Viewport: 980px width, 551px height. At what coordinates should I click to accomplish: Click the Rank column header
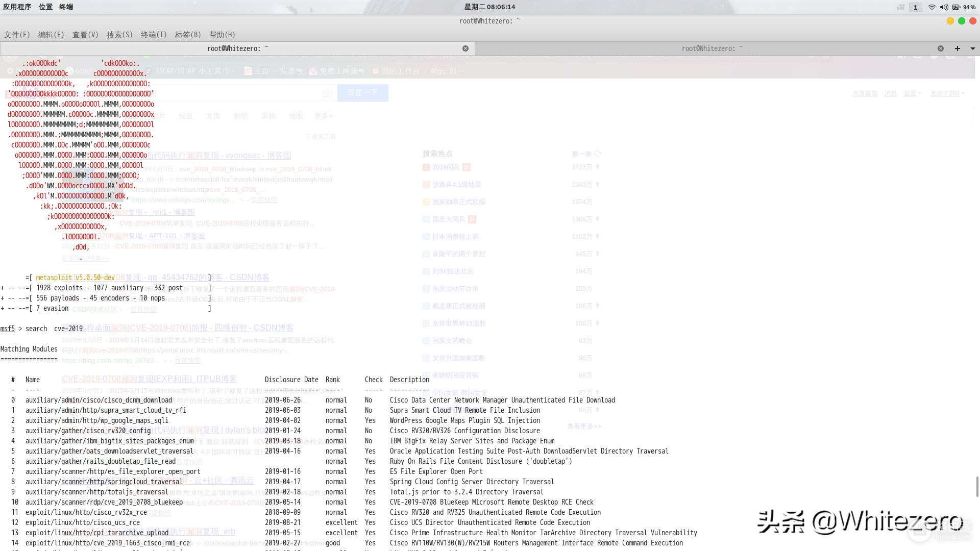(x=333, y=380)
